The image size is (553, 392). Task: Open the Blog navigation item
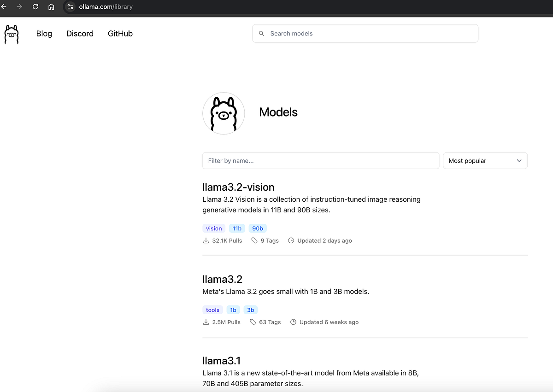[44, 33]
